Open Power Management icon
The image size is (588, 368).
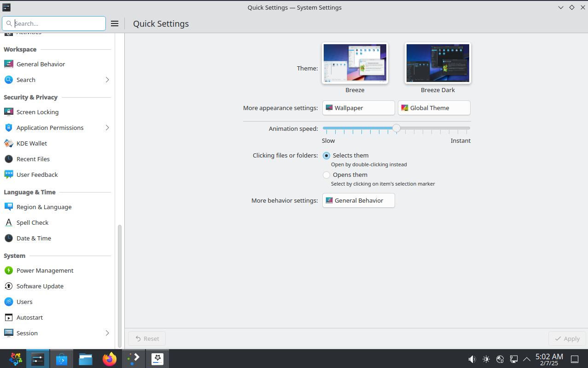tap(9, 270)
